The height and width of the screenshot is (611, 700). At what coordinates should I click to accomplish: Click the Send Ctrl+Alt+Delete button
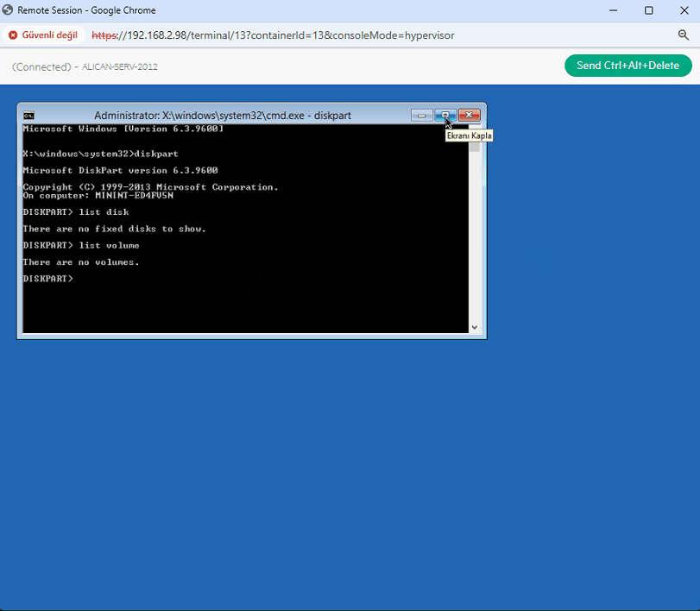coord(627,66)
